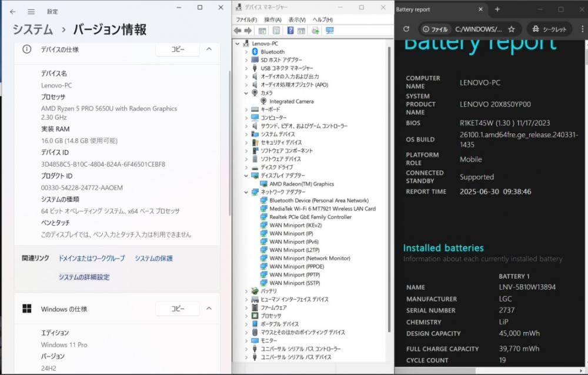Click the Integrated Camera device icon
This screenshot has width=588, height=375.
coord(263,101)
